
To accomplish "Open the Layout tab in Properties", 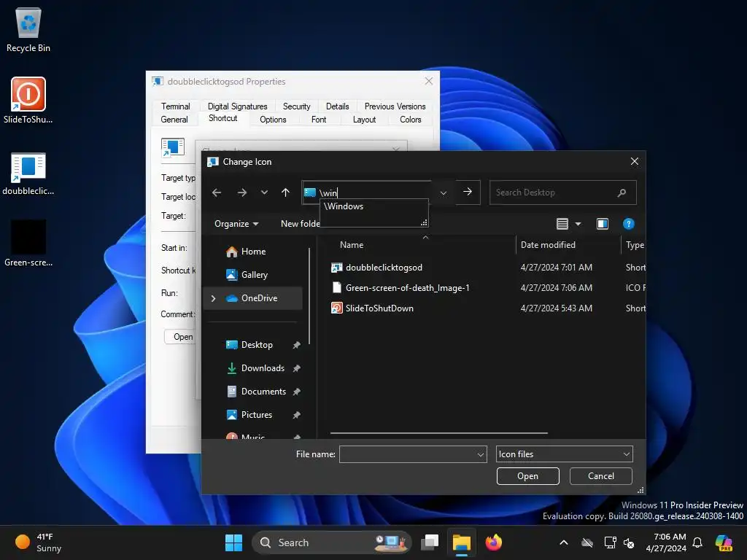I will click(364, 120).
